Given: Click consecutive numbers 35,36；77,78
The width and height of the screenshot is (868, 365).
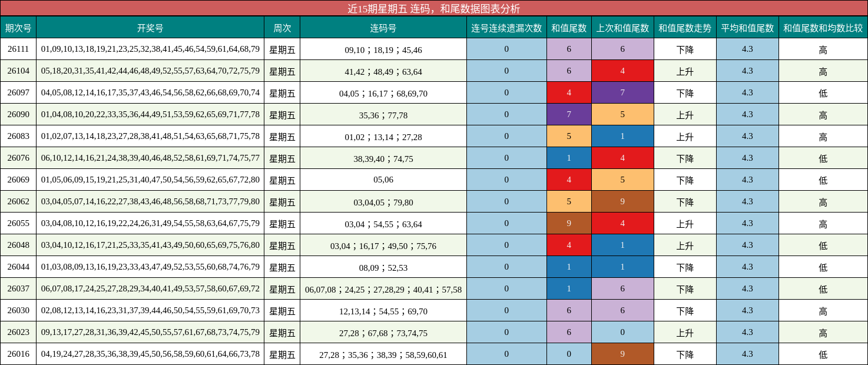Looking at the screenshot, I should pos(383,115).
